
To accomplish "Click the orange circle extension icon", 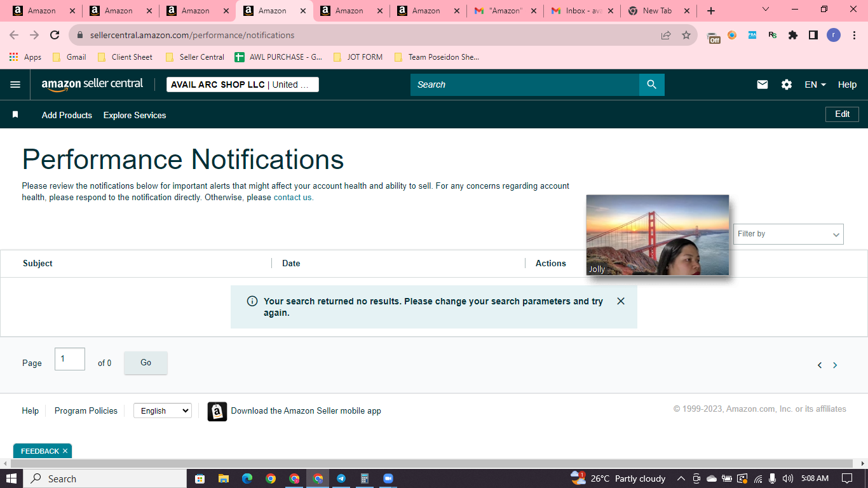I will click(x=732, y=35).
